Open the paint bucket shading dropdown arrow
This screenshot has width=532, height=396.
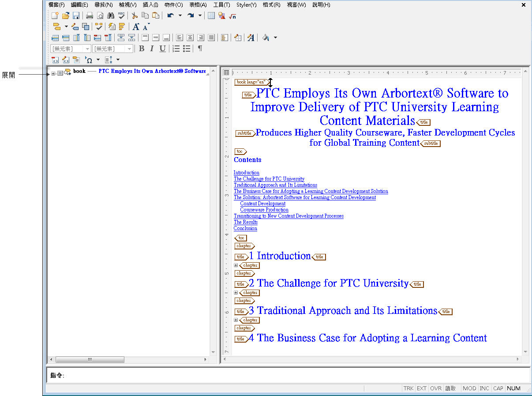coord(275,38)
